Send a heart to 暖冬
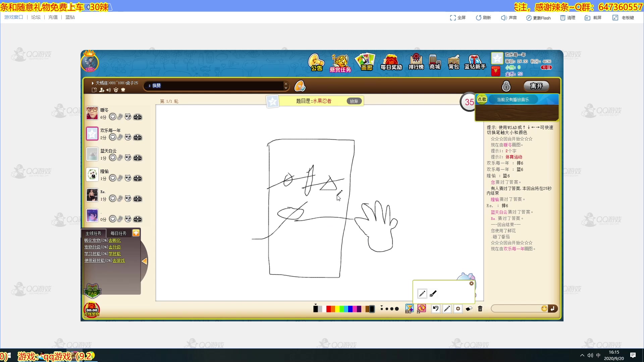 113,117
